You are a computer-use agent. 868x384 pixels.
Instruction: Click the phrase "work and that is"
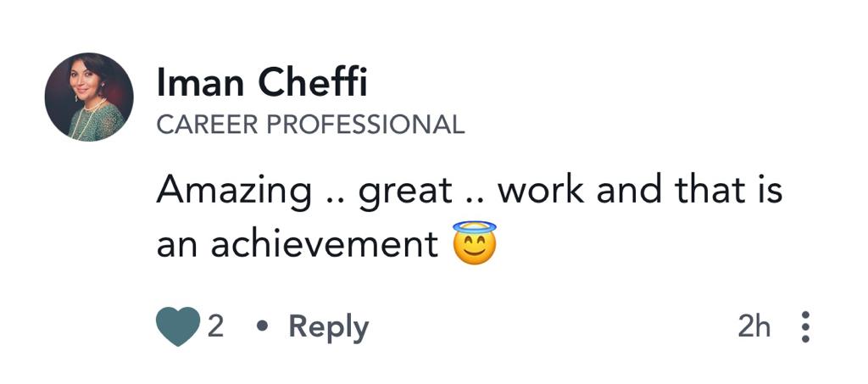(640, 192)
